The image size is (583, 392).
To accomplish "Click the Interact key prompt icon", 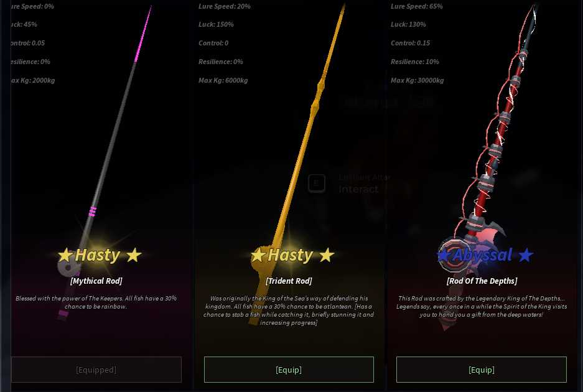I will point(317,183).
